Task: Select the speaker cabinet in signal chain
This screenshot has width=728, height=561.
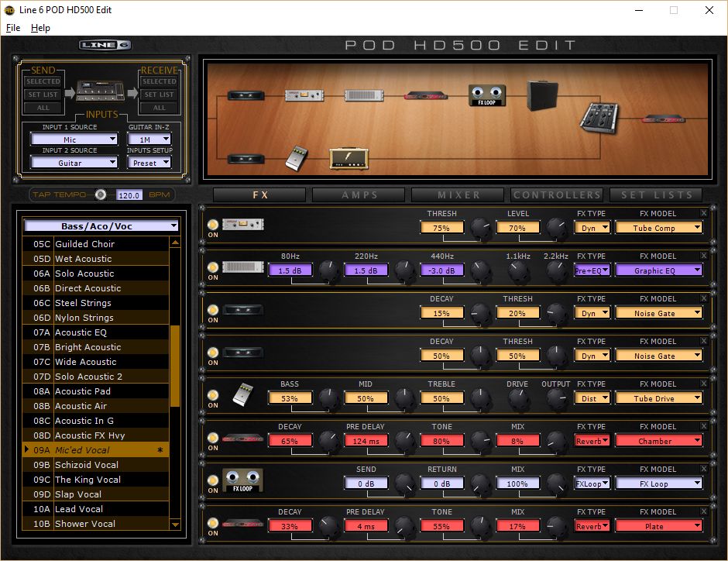Action: [542, 95]
